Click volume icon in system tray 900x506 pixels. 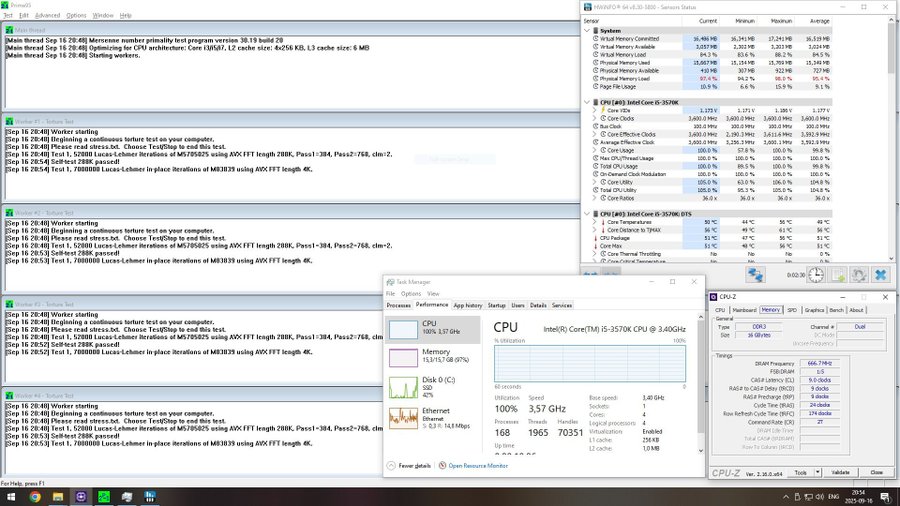(x=820, y=497)
